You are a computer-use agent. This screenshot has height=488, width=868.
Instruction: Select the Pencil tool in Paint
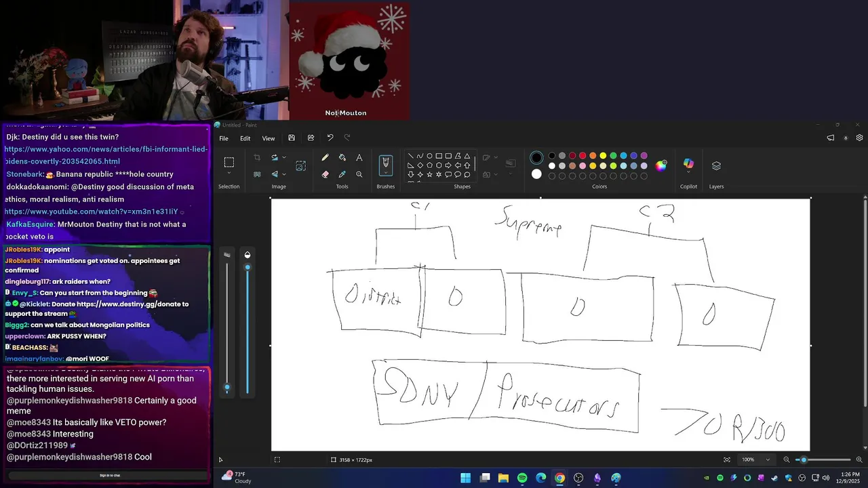click(325, 157)
